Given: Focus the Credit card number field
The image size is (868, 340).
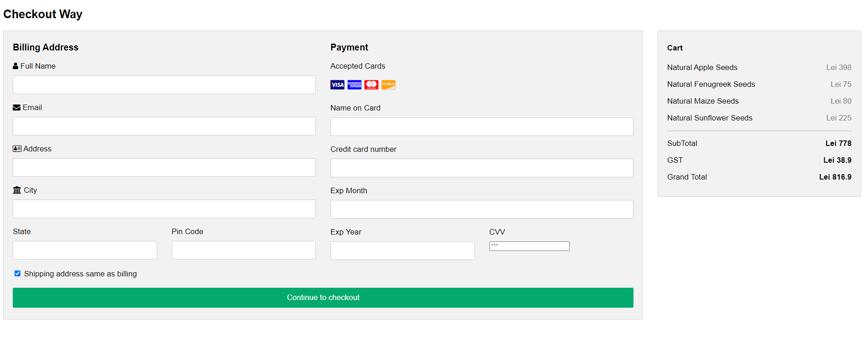Looking at the screenshot, I should [x=482, y=168].
